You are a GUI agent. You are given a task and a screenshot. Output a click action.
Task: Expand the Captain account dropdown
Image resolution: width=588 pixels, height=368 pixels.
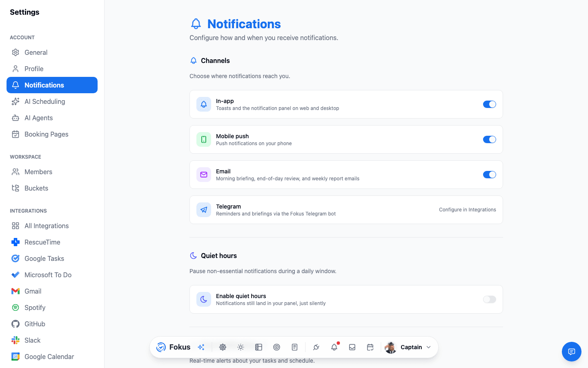click(x=428, y=347)
